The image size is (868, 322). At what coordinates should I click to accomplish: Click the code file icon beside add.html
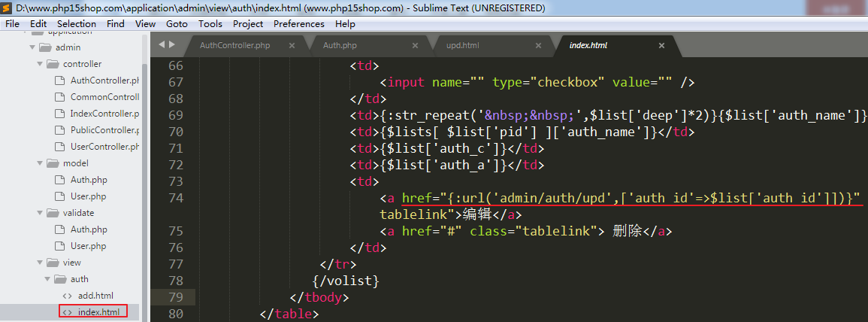coord(67,296)
